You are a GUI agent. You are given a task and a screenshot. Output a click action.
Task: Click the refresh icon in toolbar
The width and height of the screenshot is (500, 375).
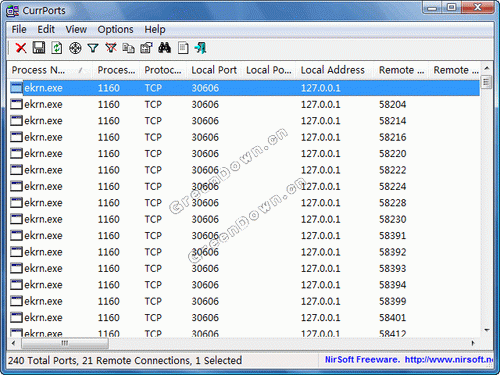tap(57, 48)
